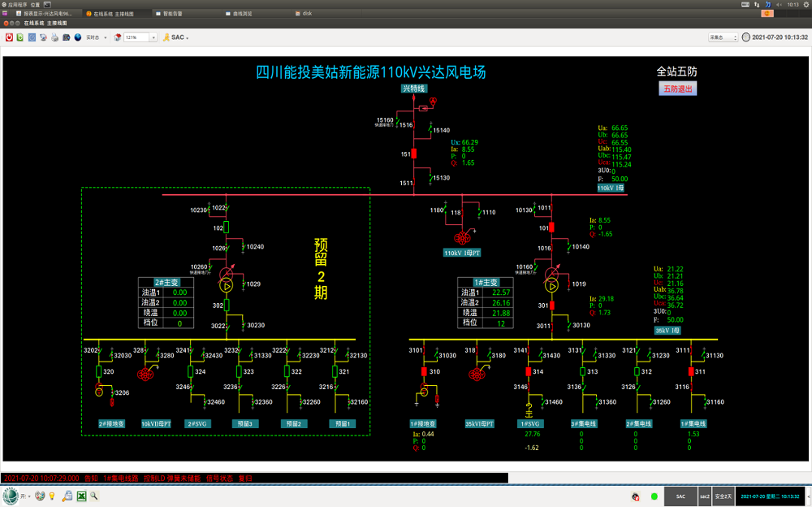Click the blue globe icon in toolbar
Screen dimensions: 812x507
click(77, 37)
